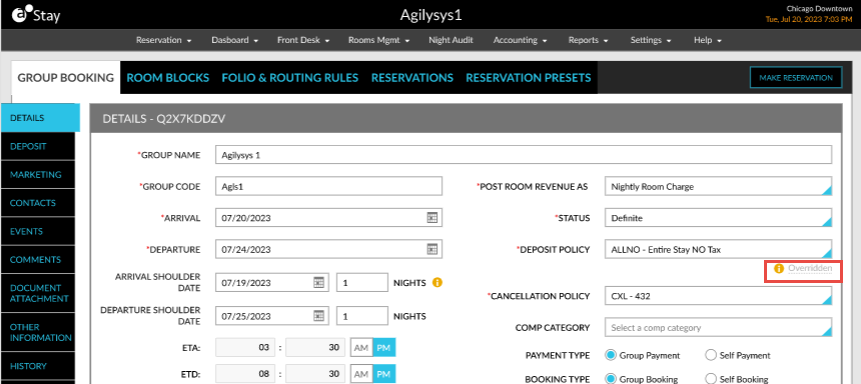Open Post Room Revenue As dropdown
Image resolution: width=861 pixels, height=384 pixels.
(x=718, y=186)
